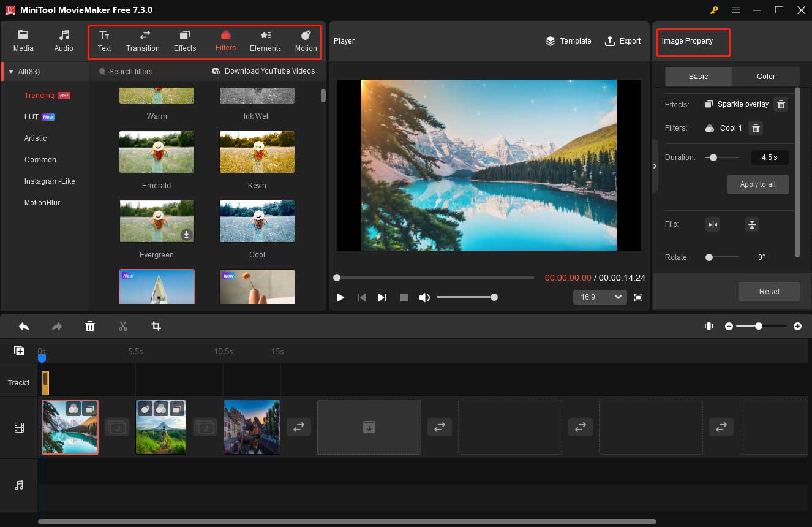
Task: Open the Motion tab
Action: click(x=306, y=40)
